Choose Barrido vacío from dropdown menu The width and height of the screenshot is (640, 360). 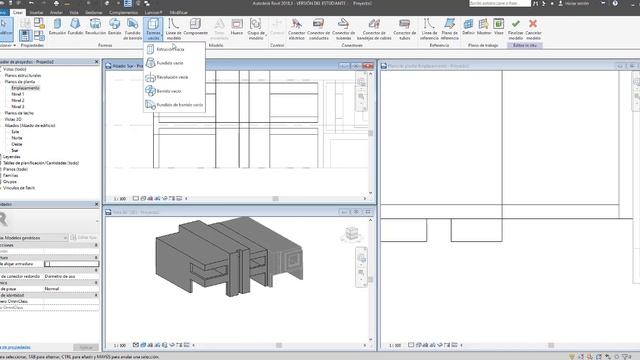point(174,91)
